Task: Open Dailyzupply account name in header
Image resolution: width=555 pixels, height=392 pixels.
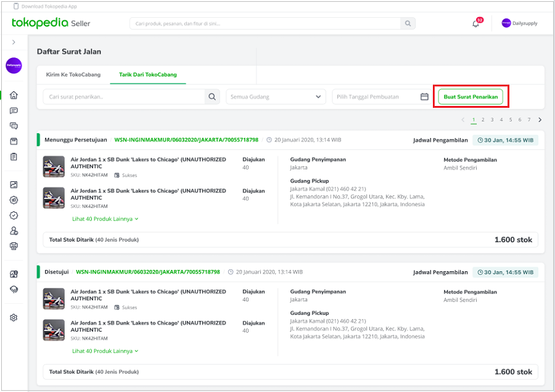Action: (x=525, y=23)
